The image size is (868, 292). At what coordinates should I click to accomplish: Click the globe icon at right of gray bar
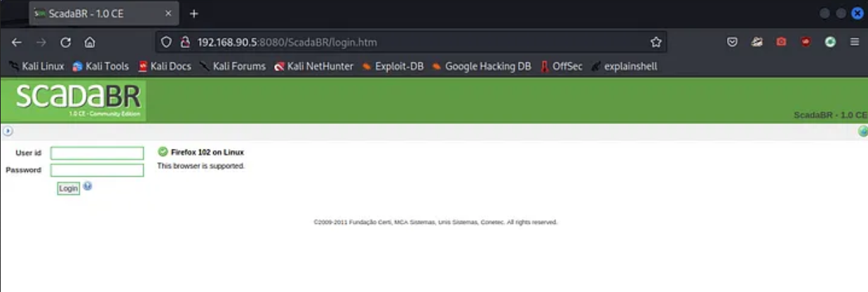coord(863,131)
